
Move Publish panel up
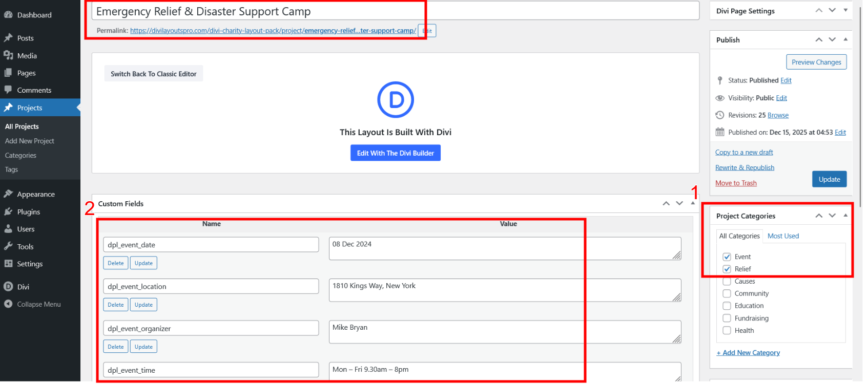click(x=819, y=39)
